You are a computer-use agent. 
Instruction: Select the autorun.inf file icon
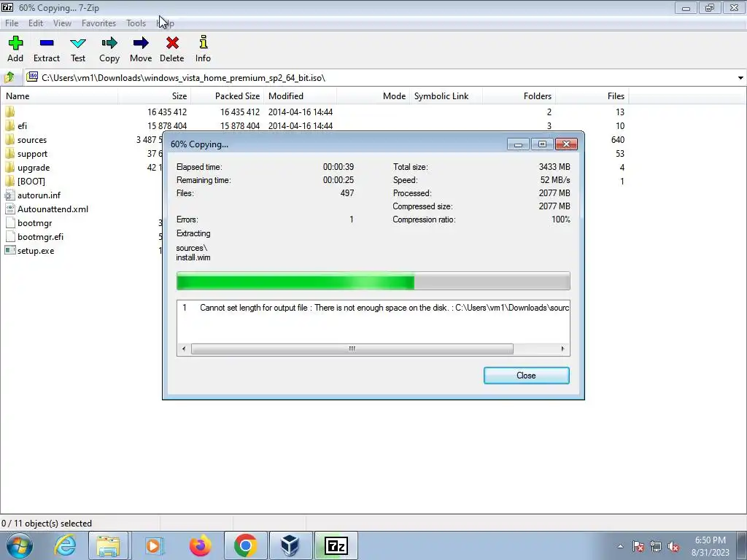pos(9,195)
